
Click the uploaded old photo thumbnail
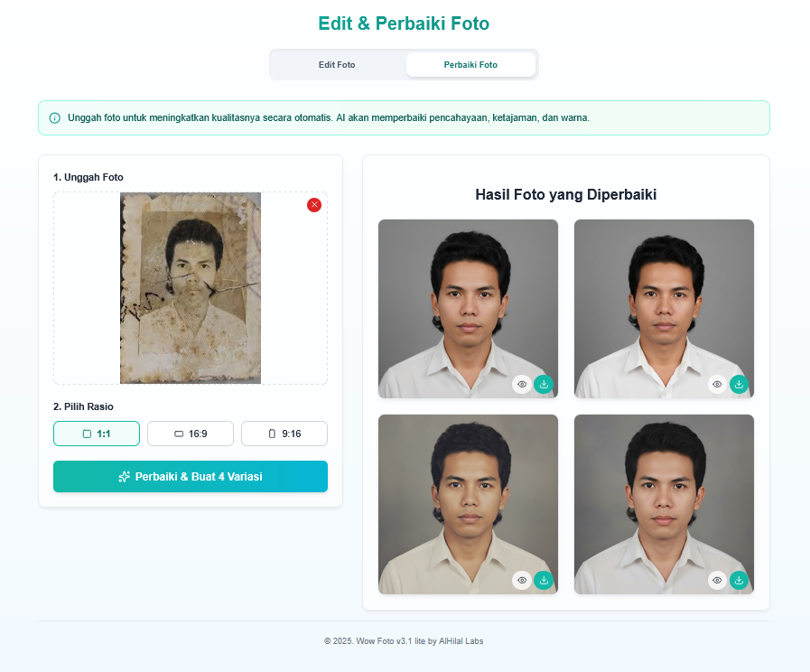[190, 287]
